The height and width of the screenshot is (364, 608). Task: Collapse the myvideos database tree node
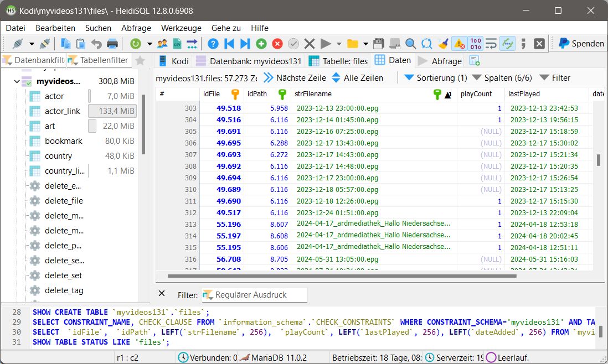(x=16, y=81)
